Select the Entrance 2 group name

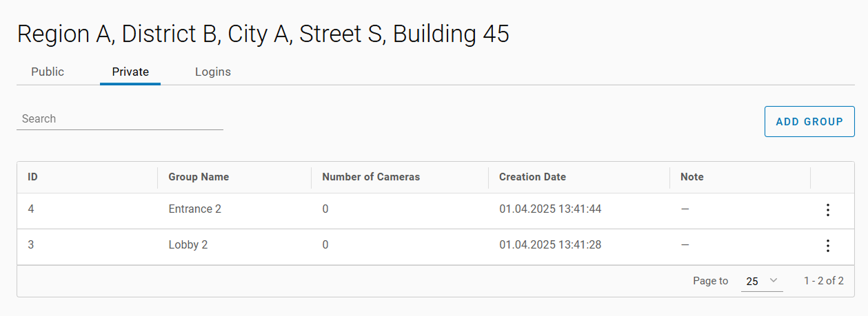point(194,209)
